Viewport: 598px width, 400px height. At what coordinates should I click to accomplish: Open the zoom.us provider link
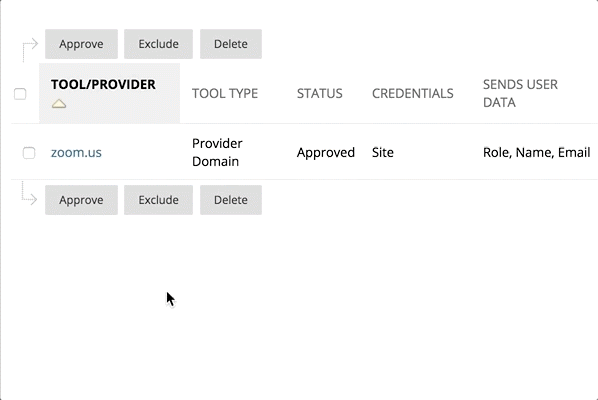[x=76, y=153]
